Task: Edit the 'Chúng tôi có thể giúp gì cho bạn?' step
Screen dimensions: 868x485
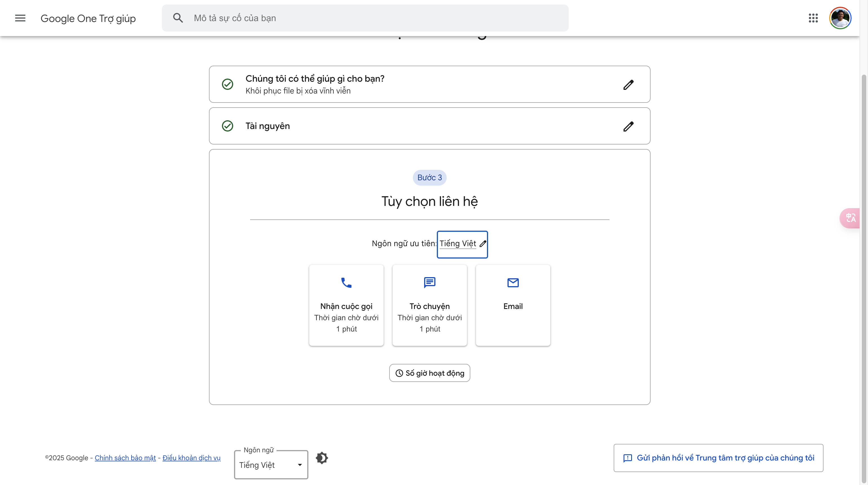Action: point(628,84)
